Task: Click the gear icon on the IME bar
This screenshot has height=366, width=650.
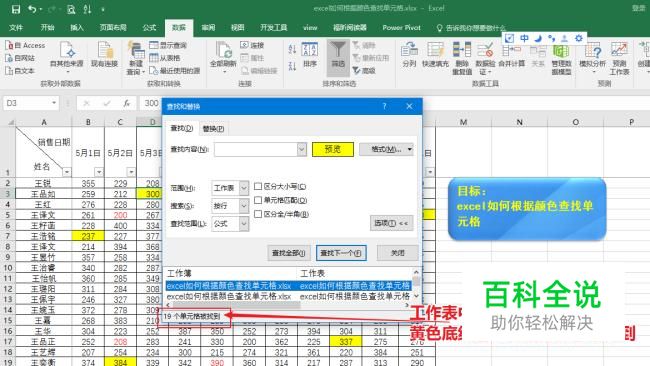Action: [579, 38]
